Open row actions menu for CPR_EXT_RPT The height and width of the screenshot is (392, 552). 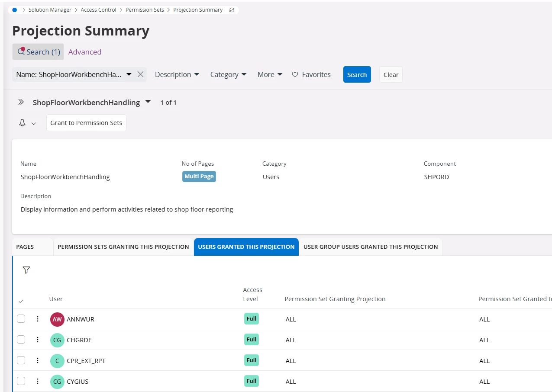[x=38, y=360]
